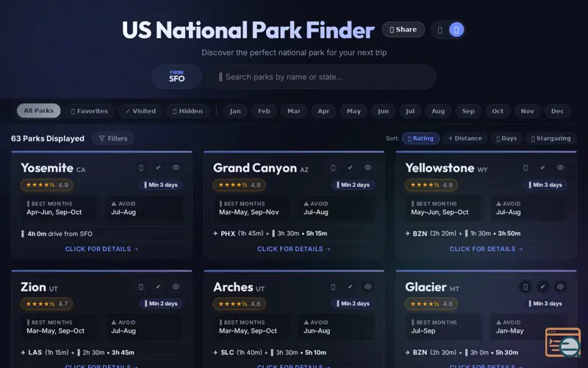
Task: Sort parks by Stargazing
Action: tap(551, 138)
